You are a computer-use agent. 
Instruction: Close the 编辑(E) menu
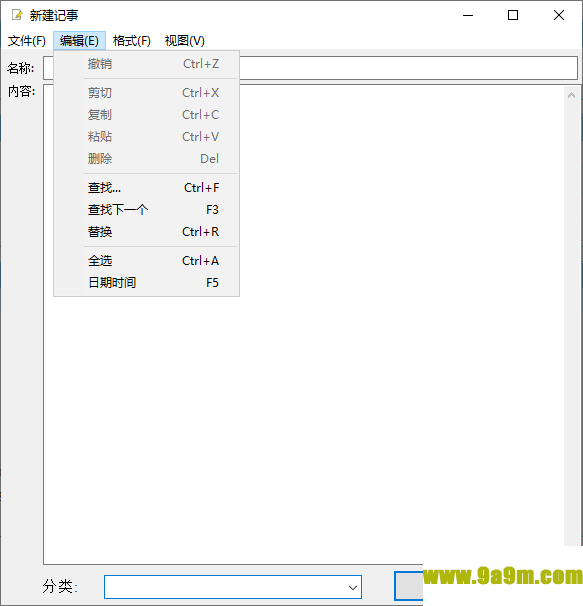click(x=79, y=41)
